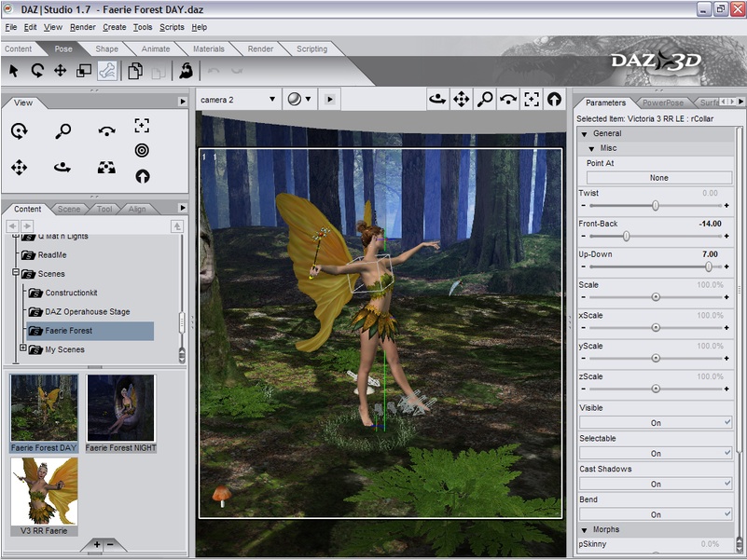The height and width of the screenshot is (560, 747).
Task: Click frame icon in View panel
Action: coord(142,125)
